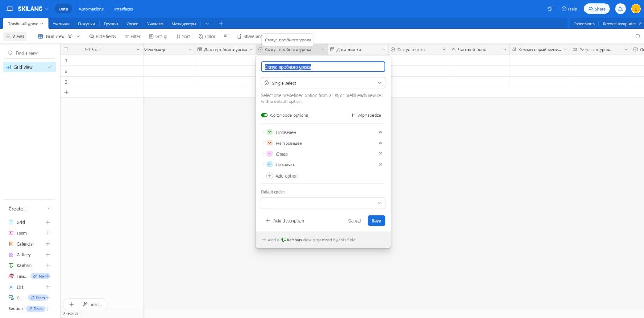Open base history icon in header
644x318 pixels.
(550, 9)
